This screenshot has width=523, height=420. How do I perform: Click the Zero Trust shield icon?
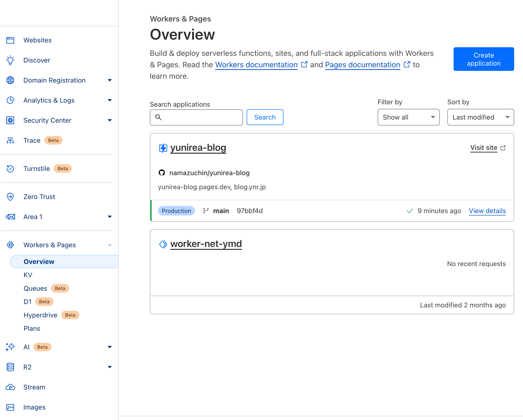pos(10,197)
